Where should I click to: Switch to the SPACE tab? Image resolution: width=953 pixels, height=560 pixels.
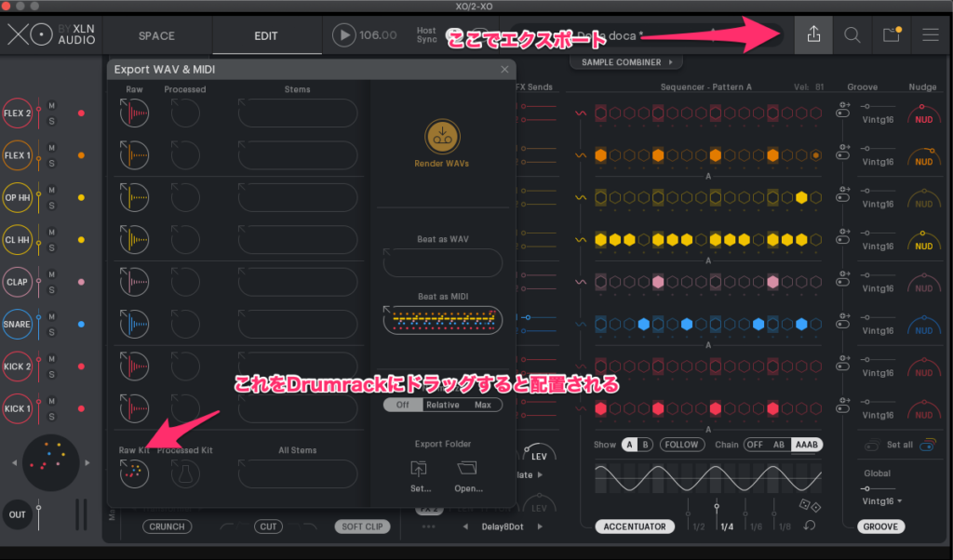click(x=156, y=36)
